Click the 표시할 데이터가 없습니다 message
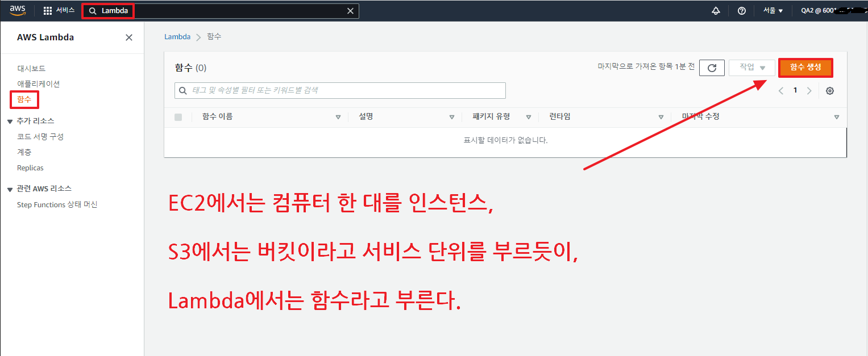 click(505, 140)
